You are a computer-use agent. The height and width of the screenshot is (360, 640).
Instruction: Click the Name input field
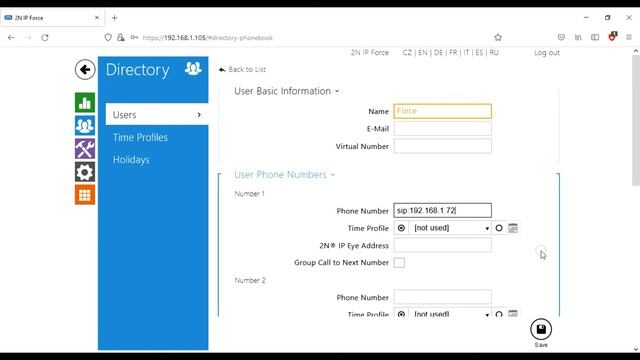pos(442,111)
